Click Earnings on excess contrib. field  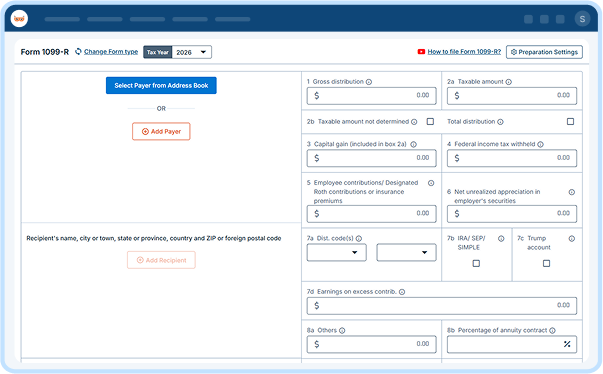[442, 306]
